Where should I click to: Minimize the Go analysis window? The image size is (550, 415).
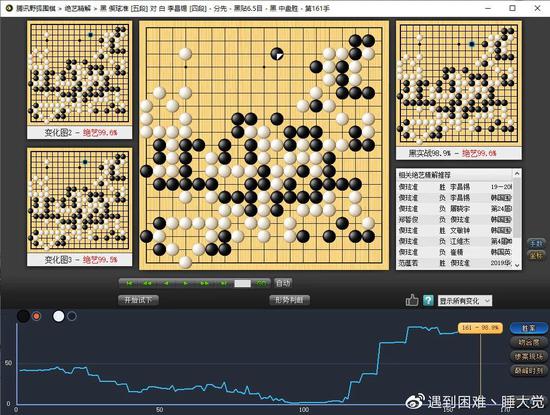pos(488,8)
